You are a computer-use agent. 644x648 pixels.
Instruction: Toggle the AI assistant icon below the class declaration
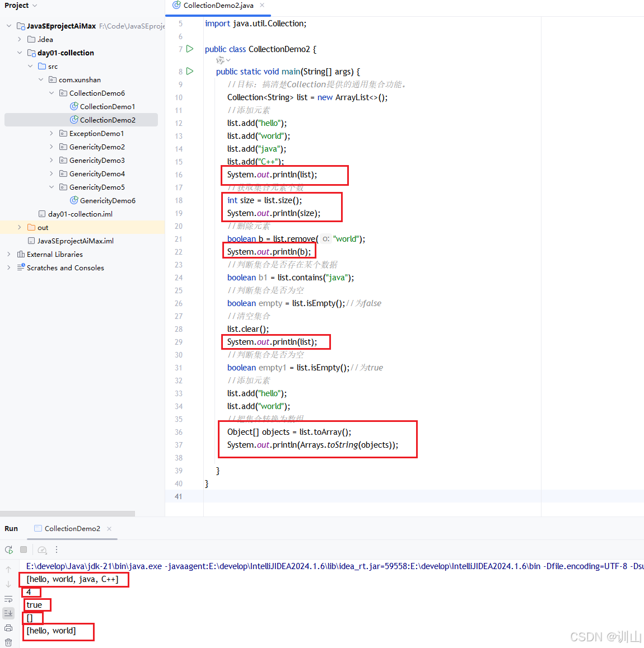click(221, 60)
